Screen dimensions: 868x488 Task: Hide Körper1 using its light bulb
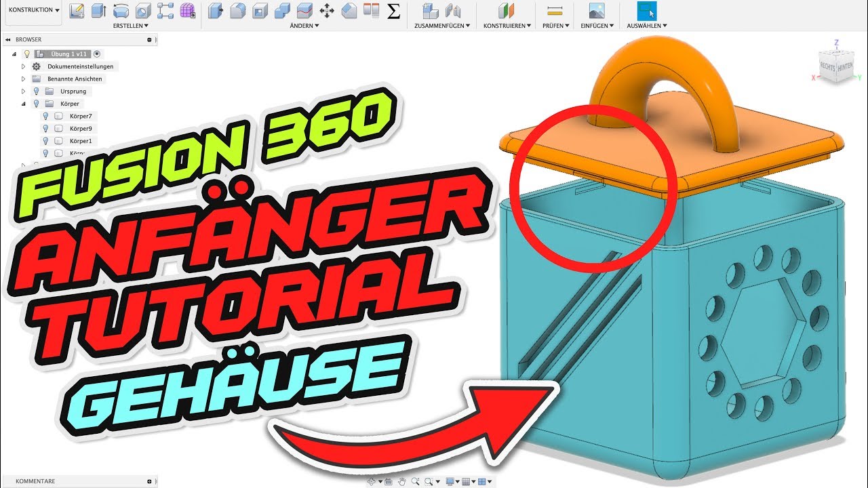(46, 141)
